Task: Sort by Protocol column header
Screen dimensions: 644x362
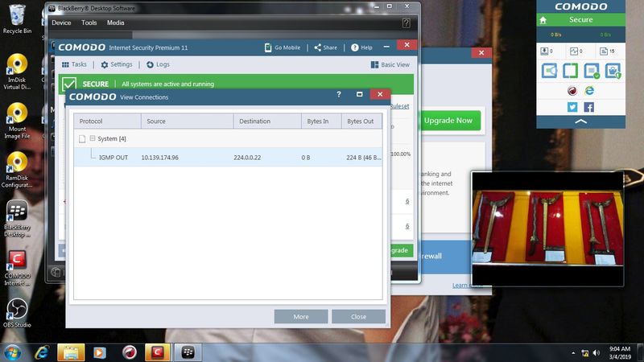Action: pyautogui.click(x=107, y=121)
